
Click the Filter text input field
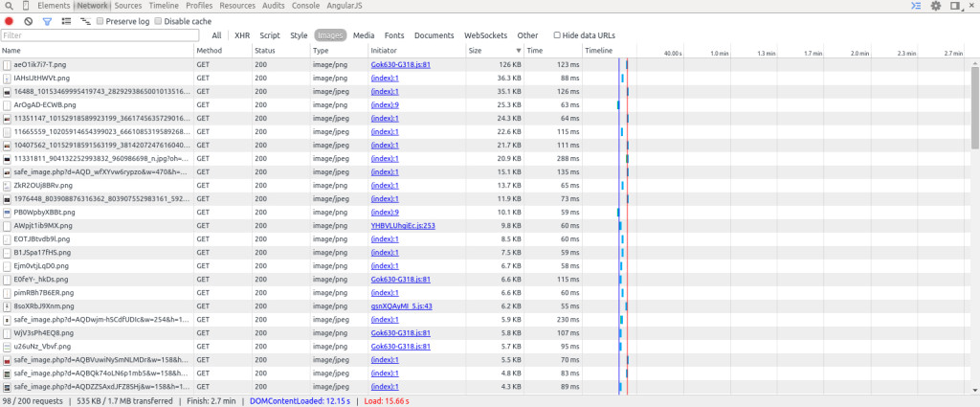point(96,35)
